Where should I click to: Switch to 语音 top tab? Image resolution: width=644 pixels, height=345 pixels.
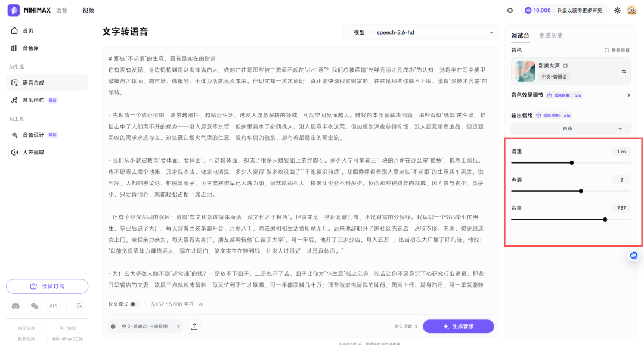(x=61, y=10)
